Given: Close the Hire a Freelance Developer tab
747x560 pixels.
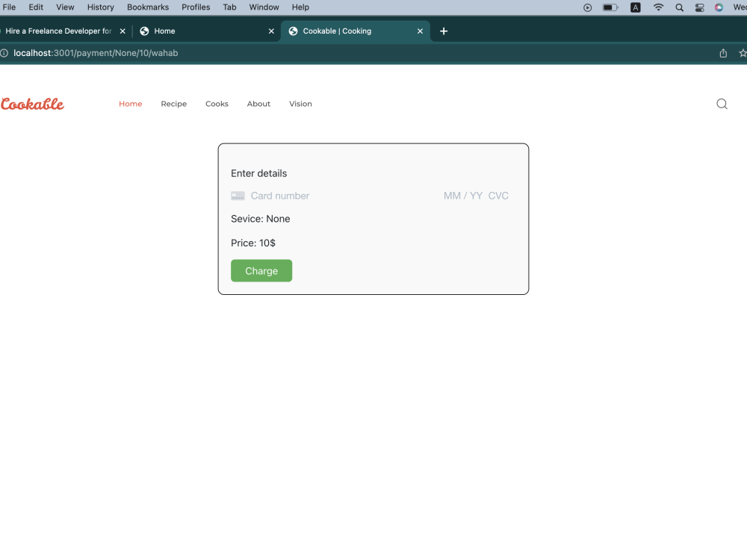Looking at the screenshot, I should click(x=123, y=31).
